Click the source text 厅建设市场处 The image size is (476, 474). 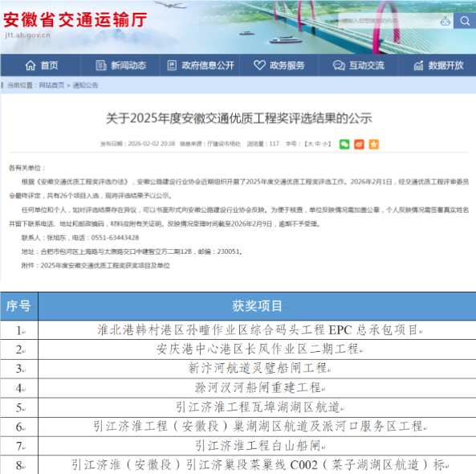tap(224, 144)
